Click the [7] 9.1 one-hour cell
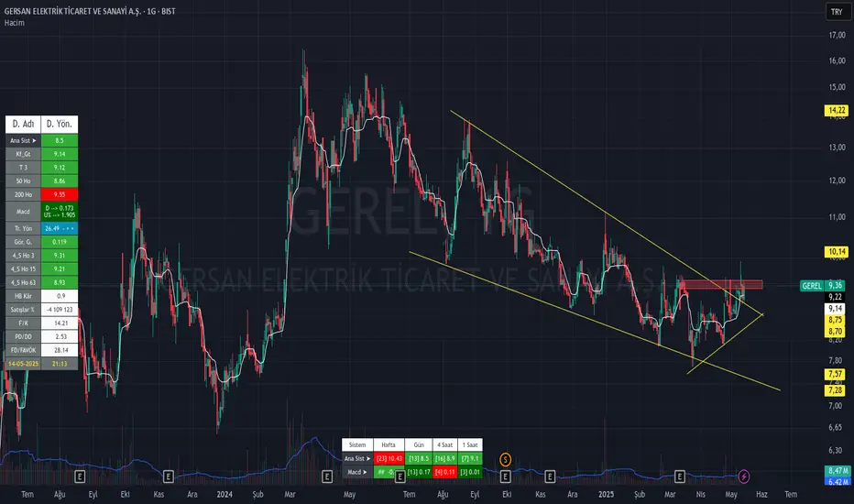The image size is (854, 504). point(470,459)
